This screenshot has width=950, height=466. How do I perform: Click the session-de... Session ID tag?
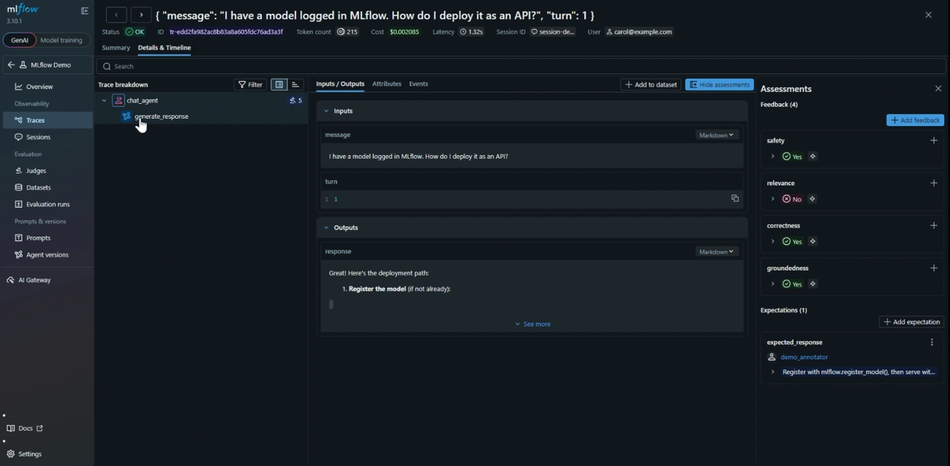click(553, 32)
